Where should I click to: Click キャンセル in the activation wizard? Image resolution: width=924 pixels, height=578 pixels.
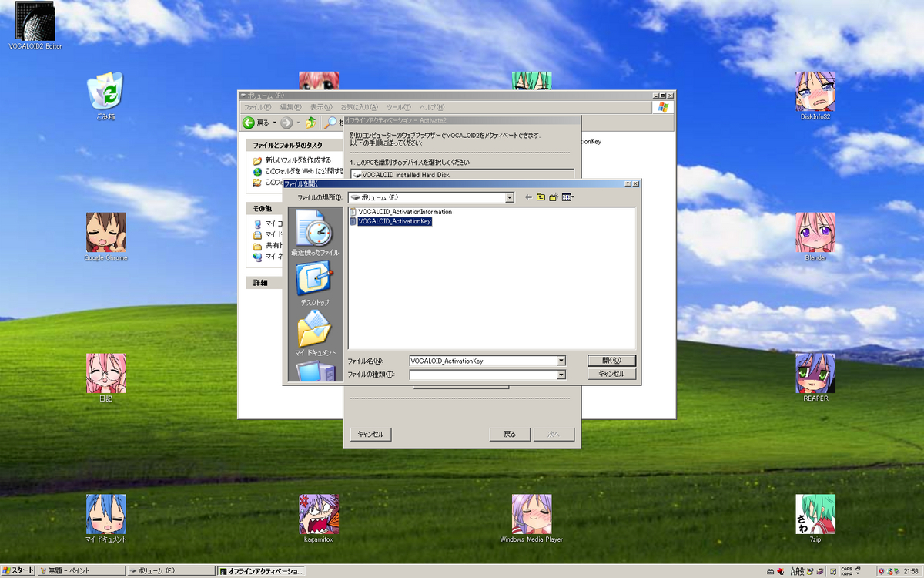370,435
